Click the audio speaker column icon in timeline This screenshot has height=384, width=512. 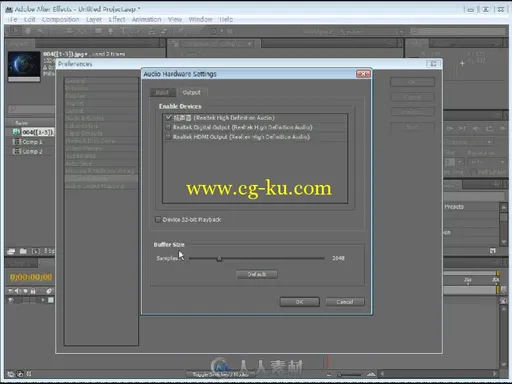pyautogui.click(x=18, y=291)
